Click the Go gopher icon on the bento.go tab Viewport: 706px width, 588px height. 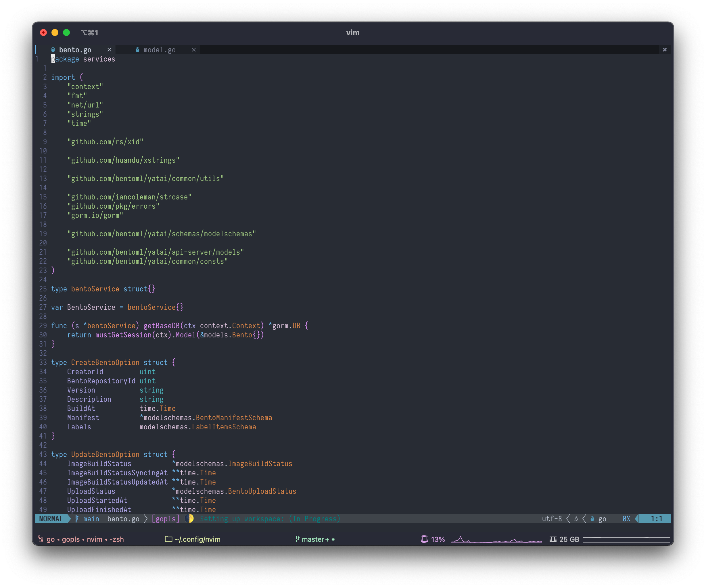(x=53, y=49)
